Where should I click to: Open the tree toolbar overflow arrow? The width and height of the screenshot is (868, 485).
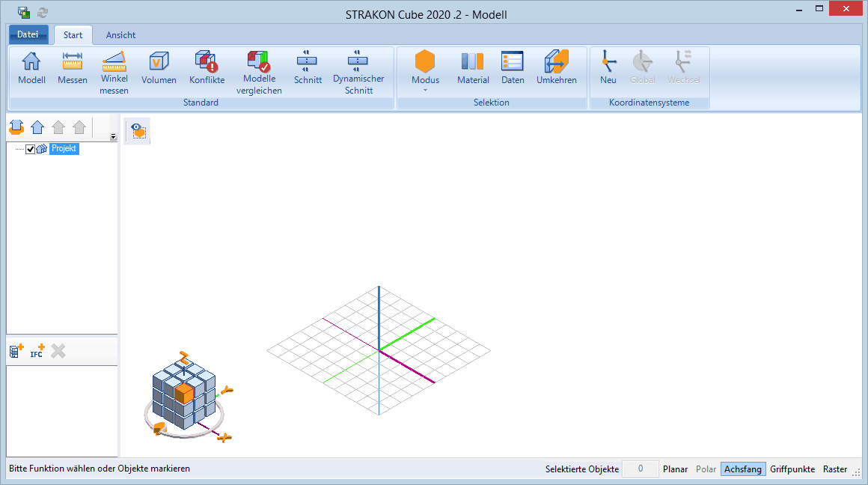(x=113, y=137)
